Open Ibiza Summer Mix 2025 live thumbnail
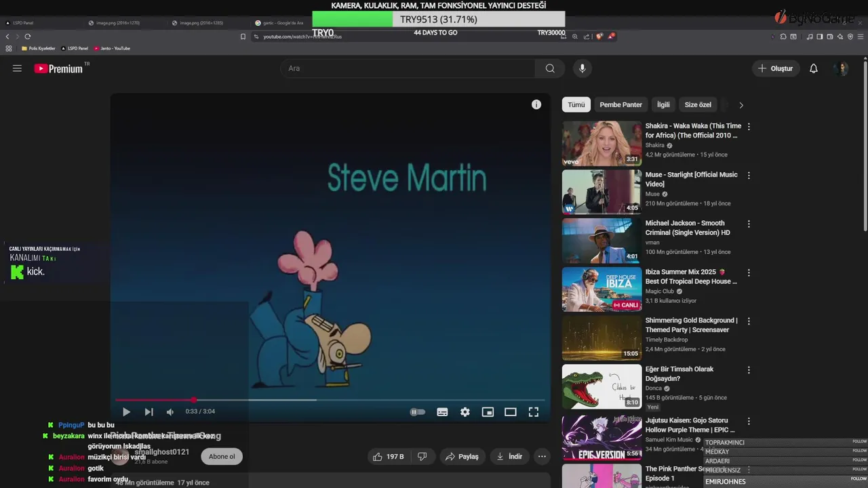Viewport: 868px width, 488px height. coord(601,289)
